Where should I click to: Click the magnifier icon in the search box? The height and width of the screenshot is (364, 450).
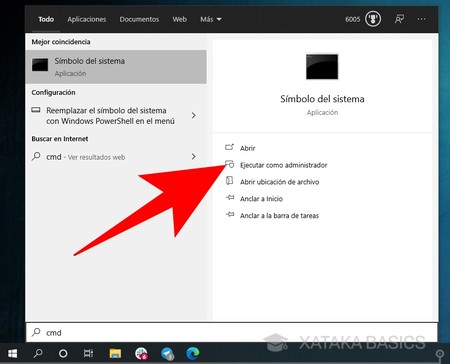[36, 332]
